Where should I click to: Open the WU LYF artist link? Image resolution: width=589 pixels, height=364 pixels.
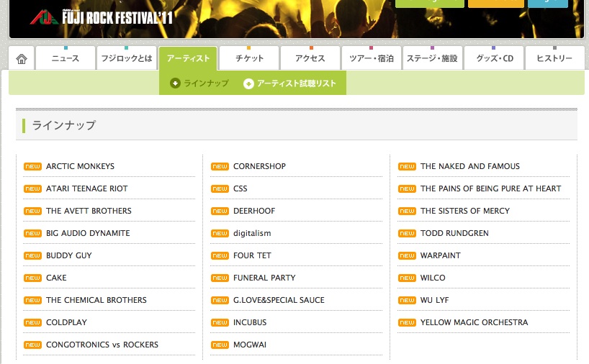pos(434,300)
